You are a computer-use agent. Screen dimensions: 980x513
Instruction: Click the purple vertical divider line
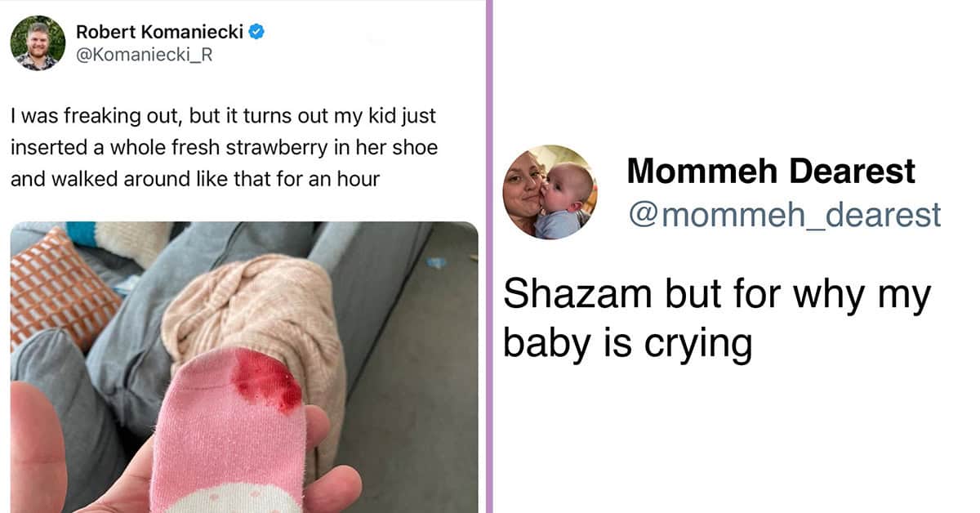point(489,256)
